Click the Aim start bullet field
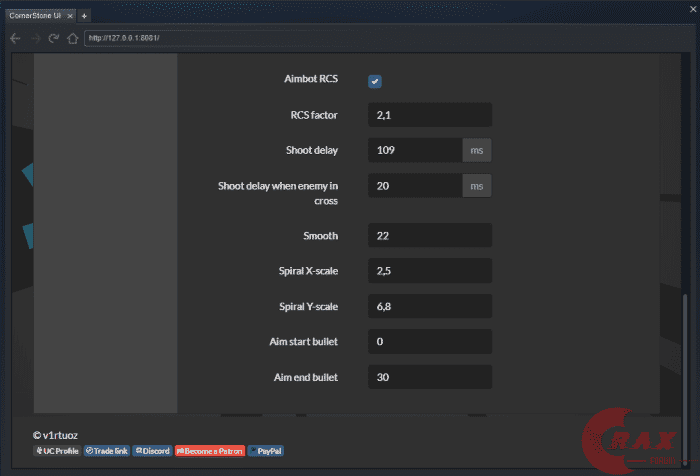Screen dimensions: 700x476 430,342
